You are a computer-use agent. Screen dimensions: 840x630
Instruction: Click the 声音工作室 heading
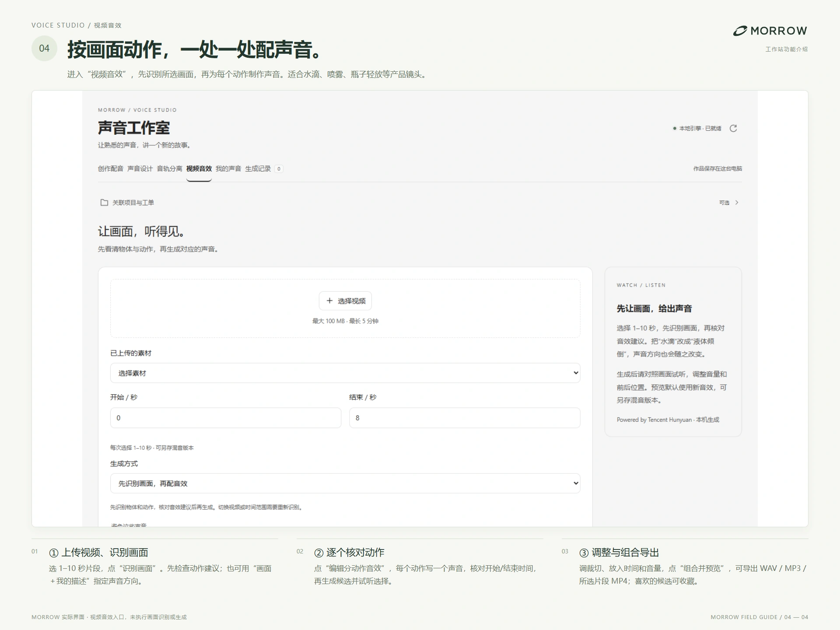134,128
